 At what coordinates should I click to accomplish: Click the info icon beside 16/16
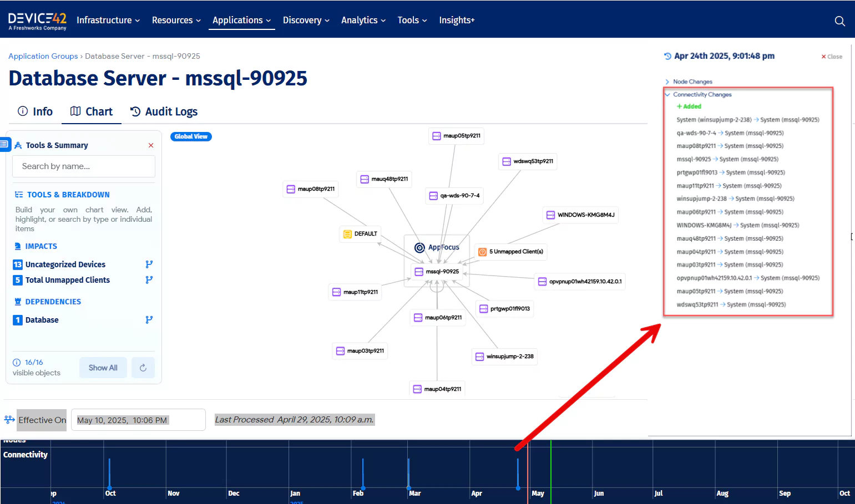tap(17, 362)
